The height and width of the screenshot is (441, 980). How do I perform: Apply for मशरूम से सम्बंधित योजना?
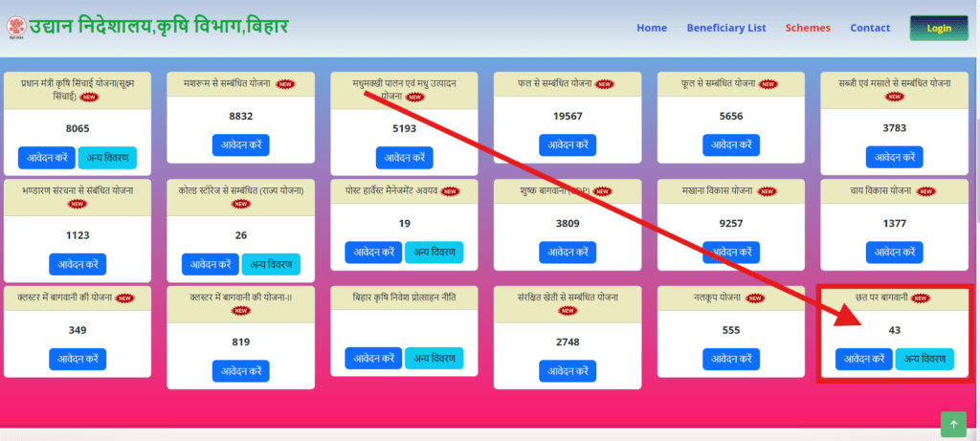[240, 145]
